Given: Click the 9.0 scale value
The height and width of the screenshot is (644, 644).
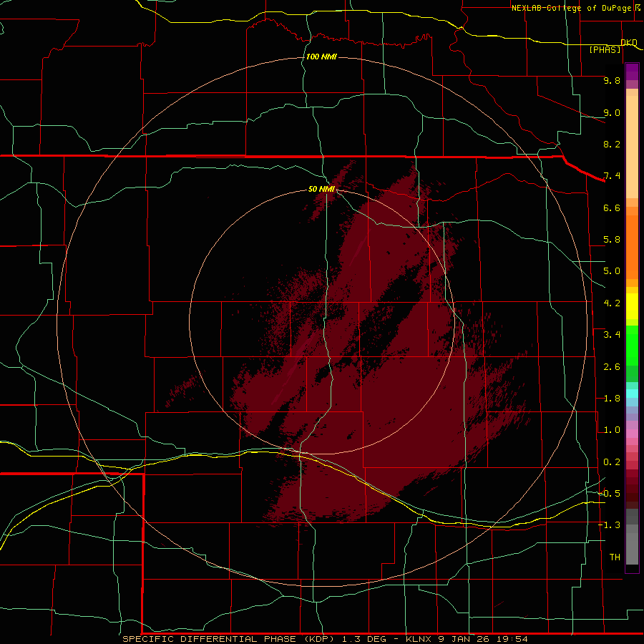Looking at the screenshot, I should click(x=612, y=112).
